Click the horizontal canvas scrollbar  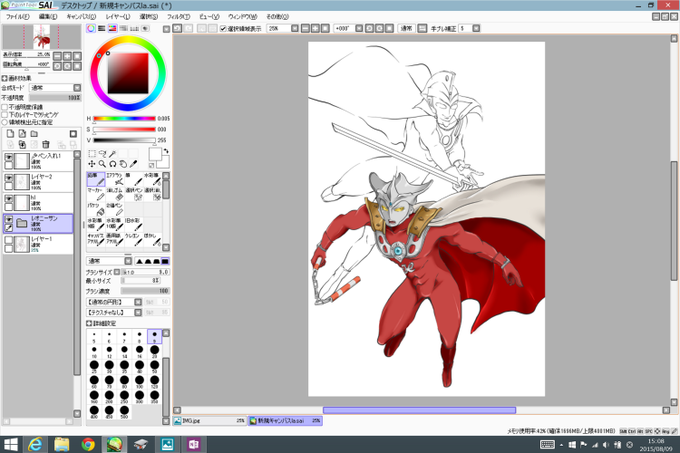click(x=419, y=410)
